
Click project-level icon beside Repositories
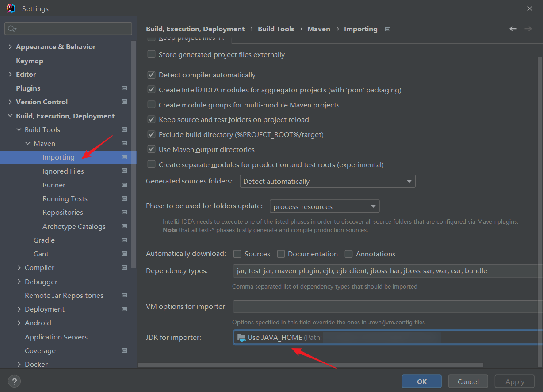[x=124, y=212]
